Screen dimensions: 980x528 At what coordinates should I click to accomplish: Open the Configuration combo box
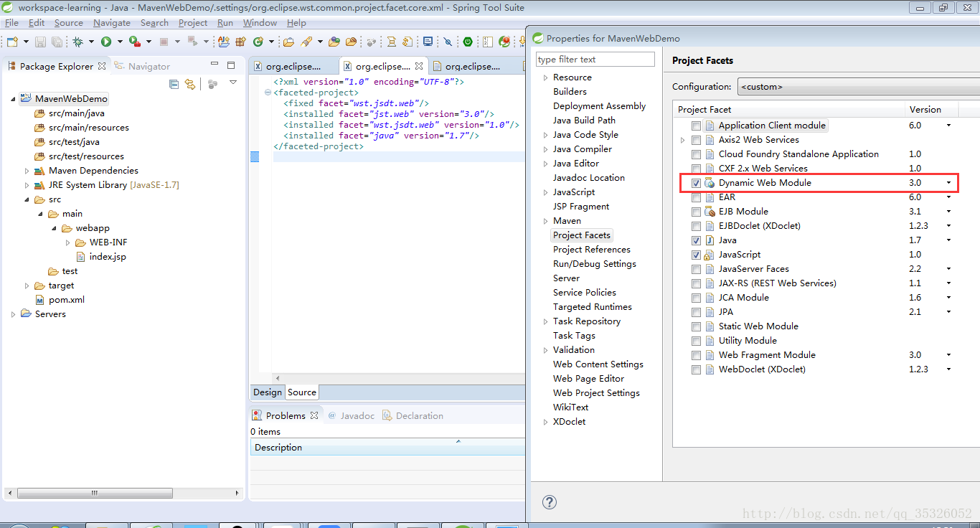click(859, 87)
